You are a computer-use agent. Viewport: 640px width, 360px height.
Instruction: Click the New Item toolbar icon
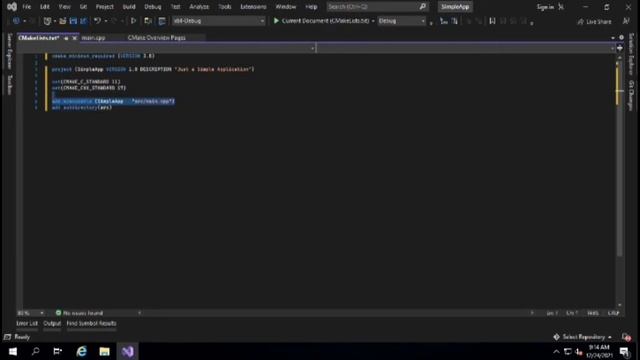click(x=47, y=21)
